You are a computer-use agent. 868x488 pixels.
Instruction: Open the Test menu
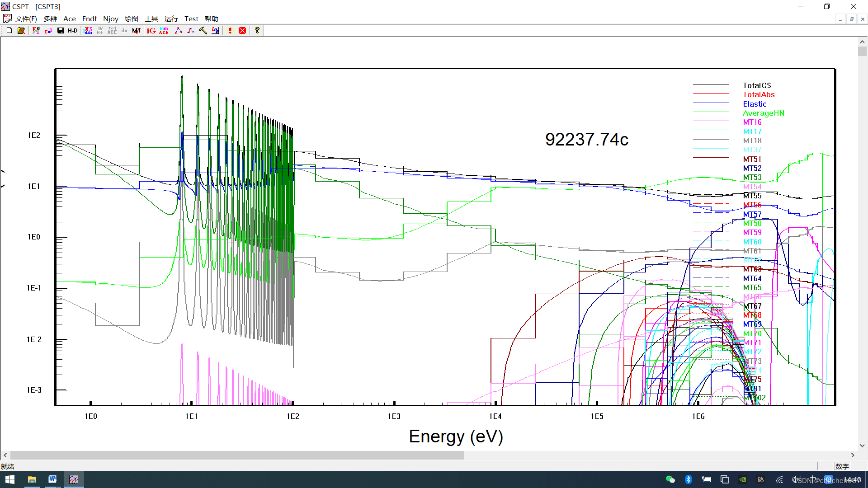point(191,19)
